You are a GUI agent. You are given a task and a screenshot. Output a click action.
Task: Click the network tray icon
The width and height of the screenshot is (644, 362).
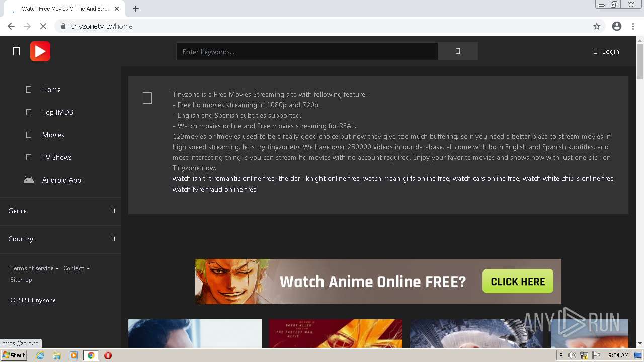584,355
